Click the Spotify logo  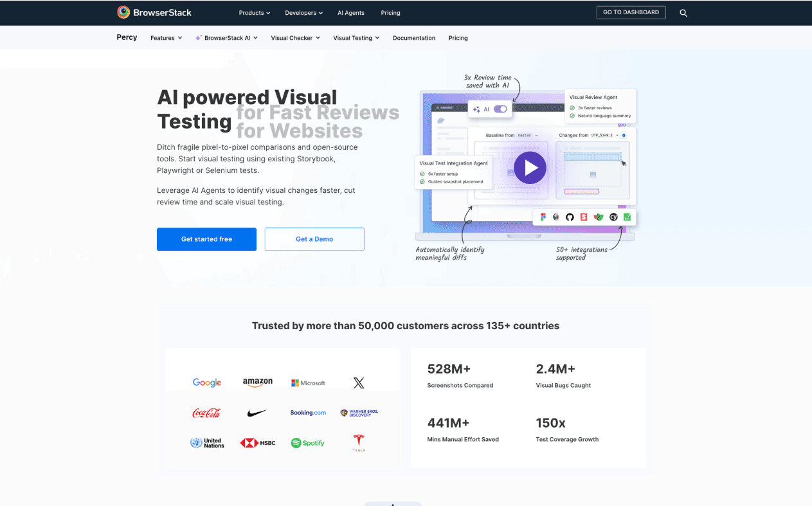[308, 443]
